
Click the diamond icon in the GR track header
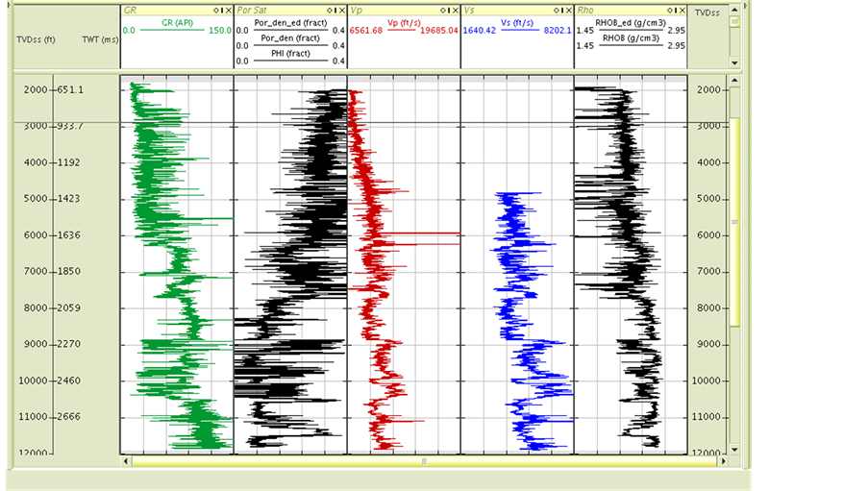pos(214,10)
